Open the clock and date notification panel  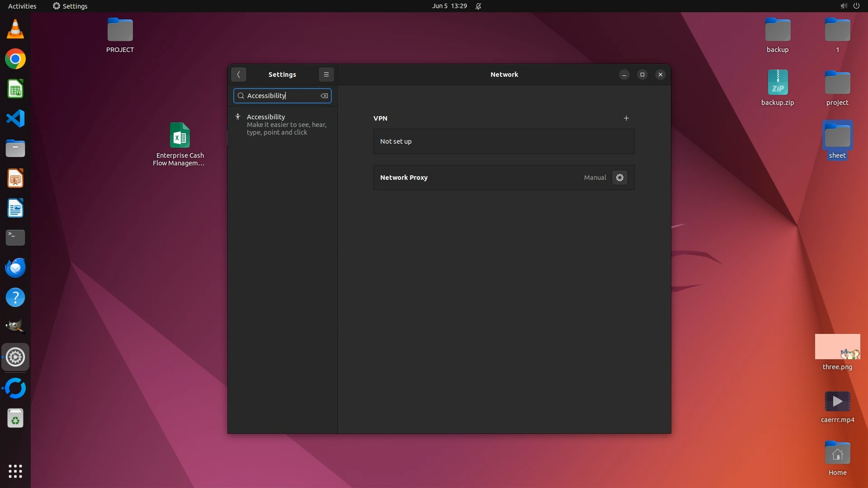(449, 6)
